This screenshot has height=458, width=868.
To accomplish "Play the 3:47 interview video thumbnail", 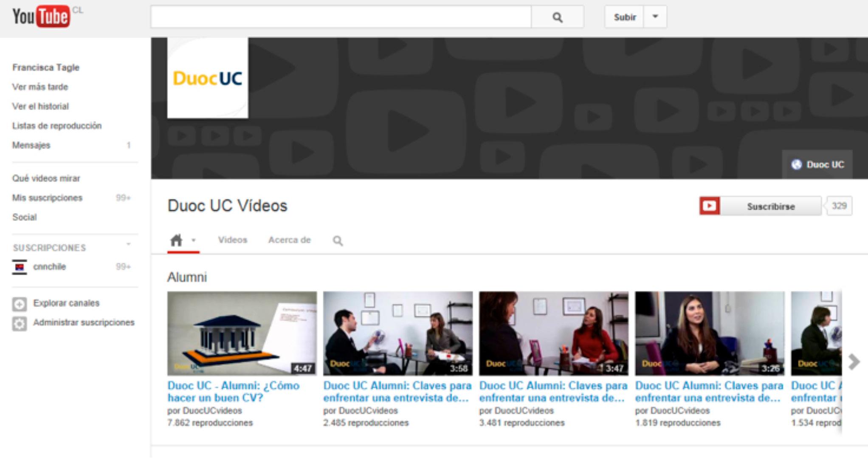I will [x=553, y=333].
